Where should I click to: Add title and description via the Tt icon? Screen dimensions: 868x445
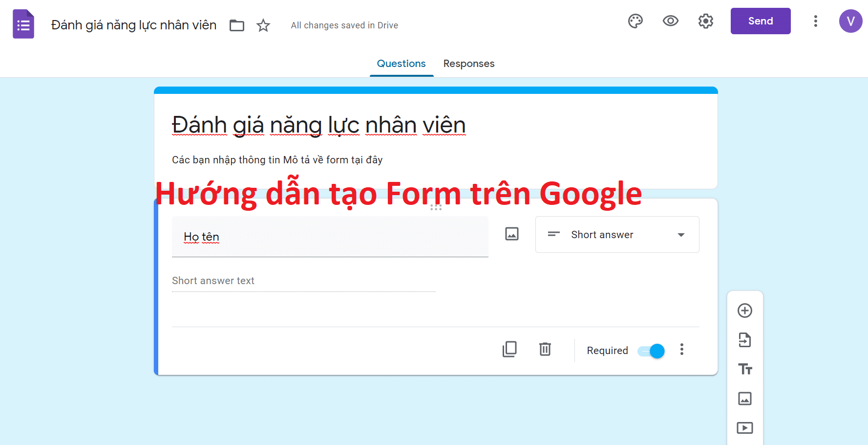[x=745, y=369]
